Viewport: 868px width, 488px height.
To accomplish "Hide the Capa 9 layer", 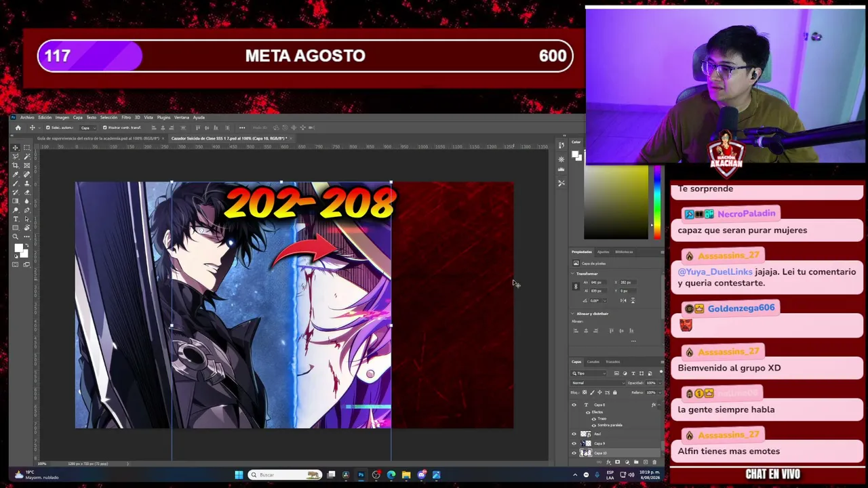I will click(x=574, y=443).
